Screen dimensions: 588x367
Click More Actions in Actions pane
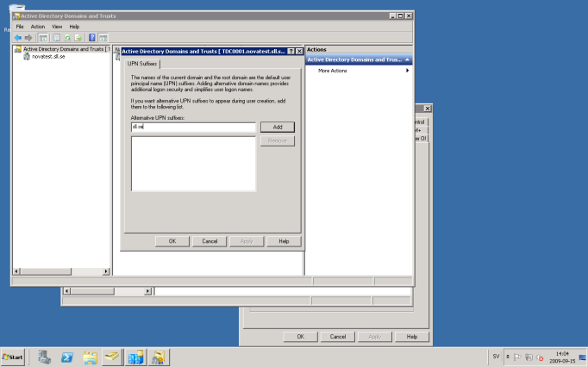[332, 71]
